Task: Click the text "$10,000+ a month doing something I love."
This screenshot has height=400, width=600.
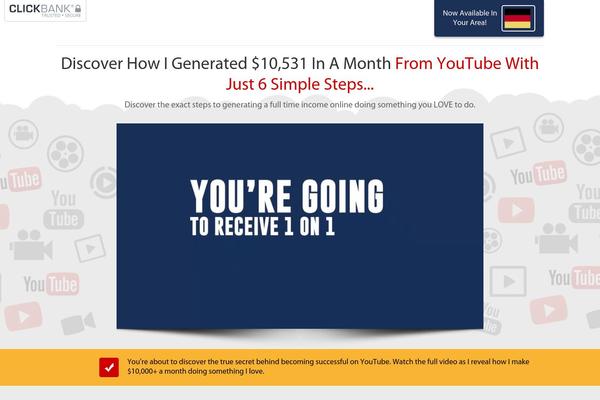Action: pyautogui.click(x=196, y=371)
